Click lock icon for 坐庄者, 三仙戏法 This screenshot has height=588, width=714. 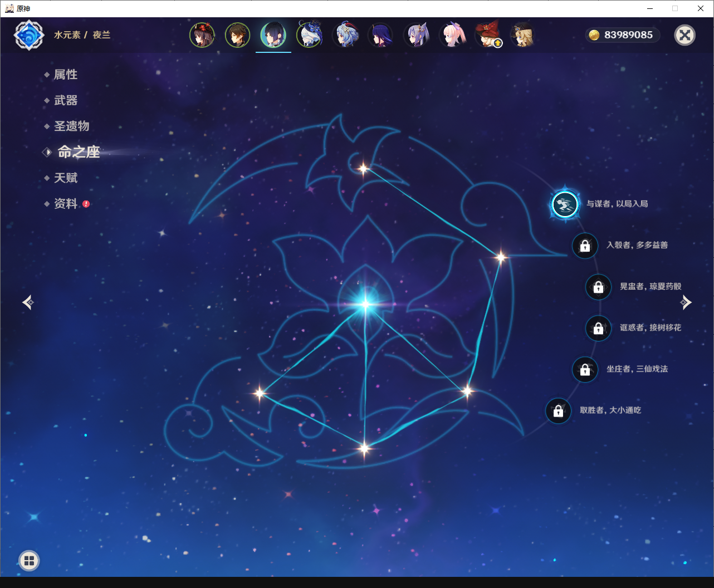(585, 369)
